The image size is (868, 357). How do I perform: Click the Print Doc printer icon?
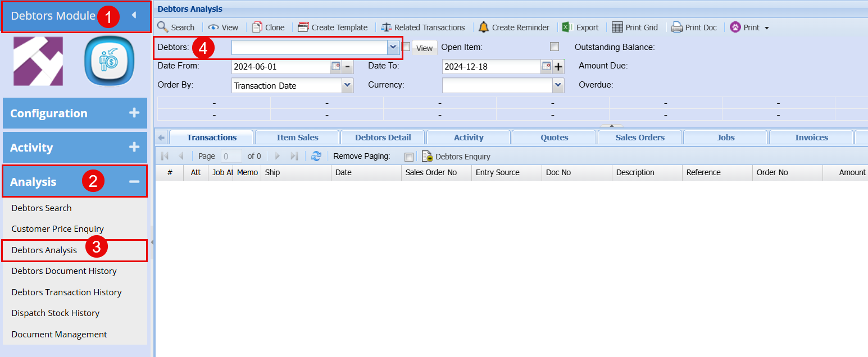tap(677, 27)
